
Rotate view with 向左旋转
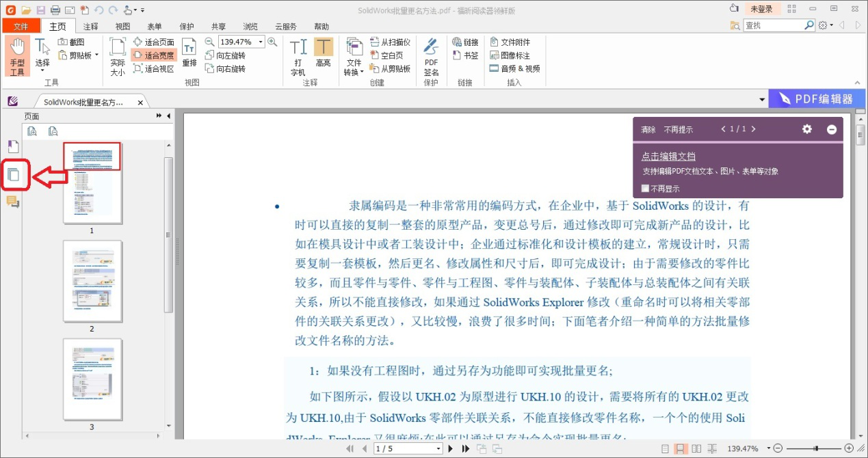pyautogui.click(x=225, y=55)
